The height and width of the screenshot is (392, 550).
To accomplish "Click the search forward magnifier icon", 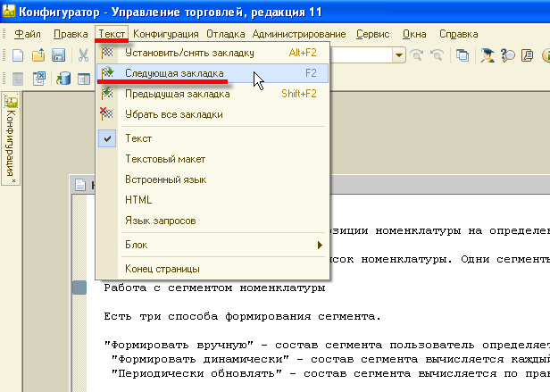I will point(417,55).
